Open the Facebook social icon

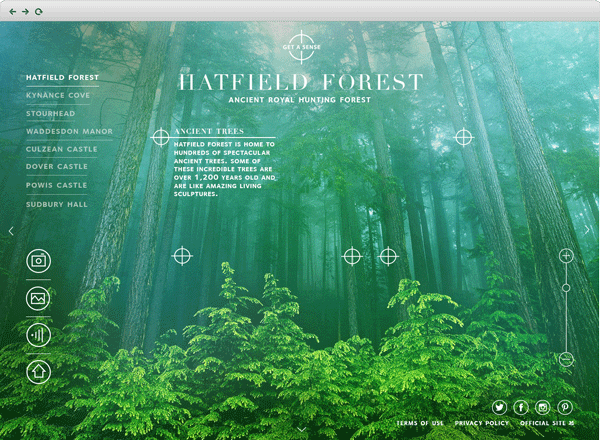point(521,407)
